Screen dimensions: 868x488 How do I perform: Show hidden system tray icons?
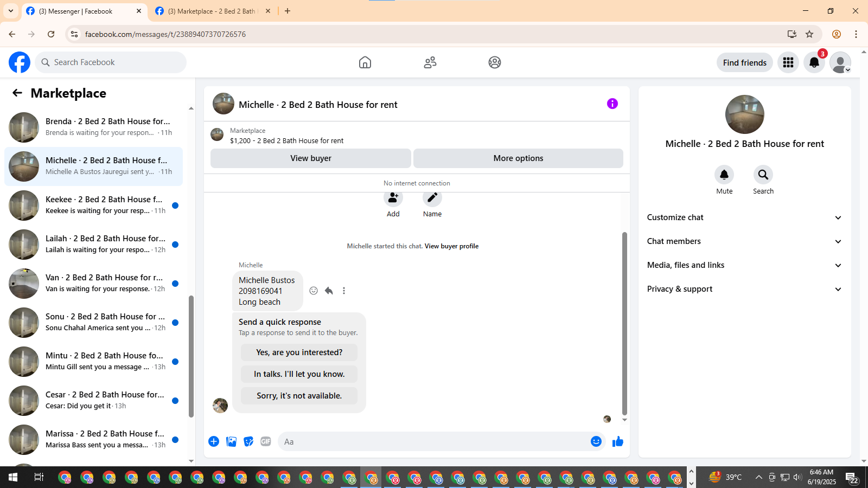click(x=758, y=477)
